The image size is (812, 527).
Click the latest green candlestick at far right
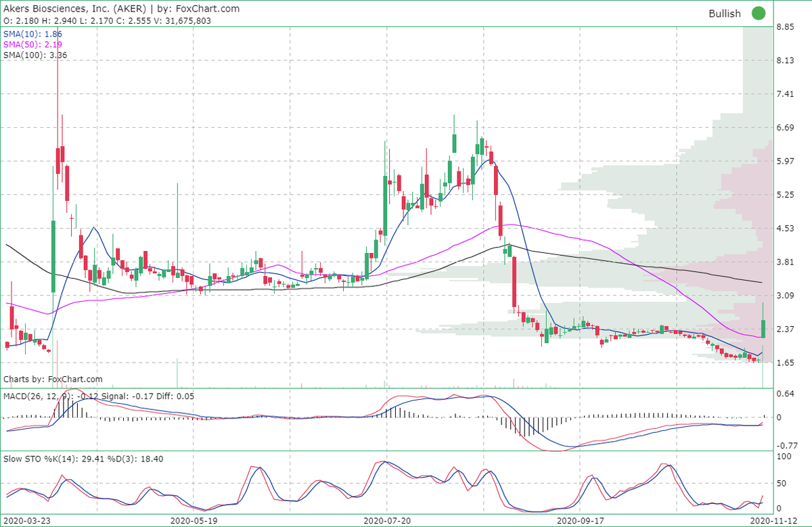coord(763,329)
